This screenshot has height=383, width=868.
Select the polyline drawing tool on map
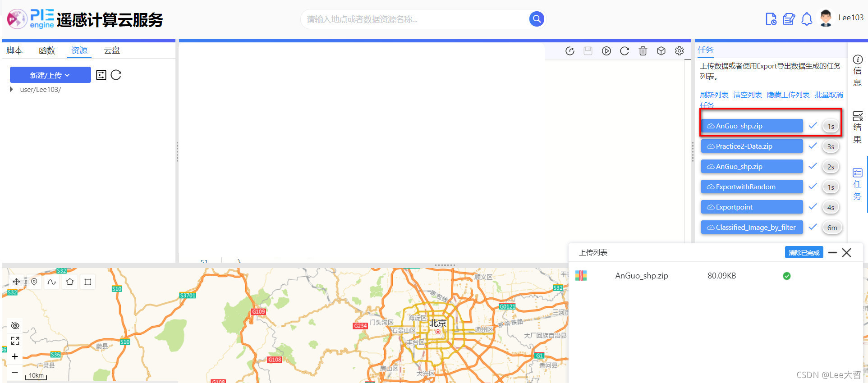(x=52, y=282)
